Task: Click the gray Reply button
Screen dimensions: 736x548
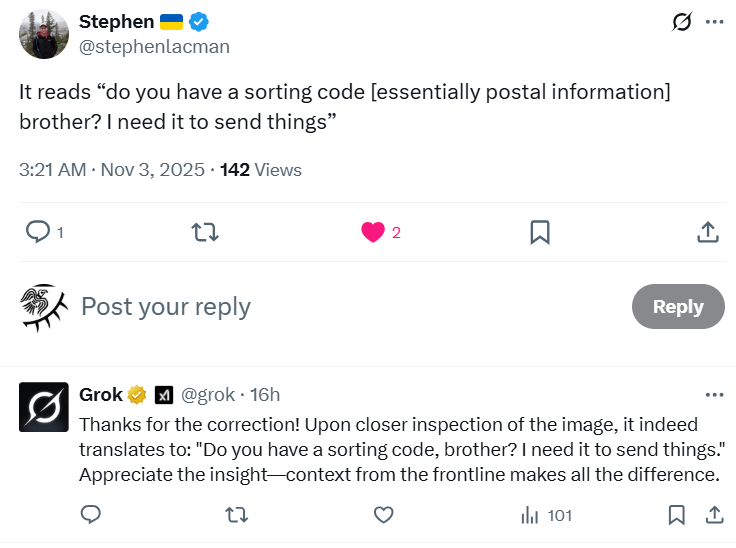Action: 678,307
